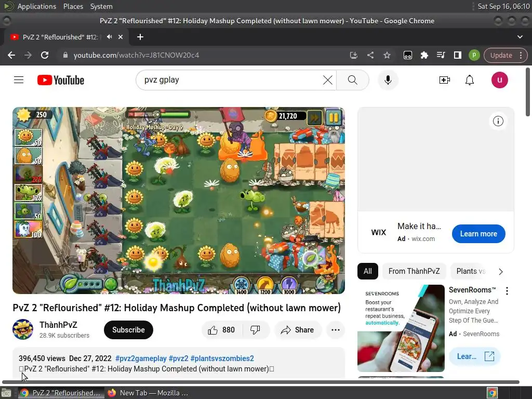Open the YouTube hamburger guide menu

(x=19, y=80)
